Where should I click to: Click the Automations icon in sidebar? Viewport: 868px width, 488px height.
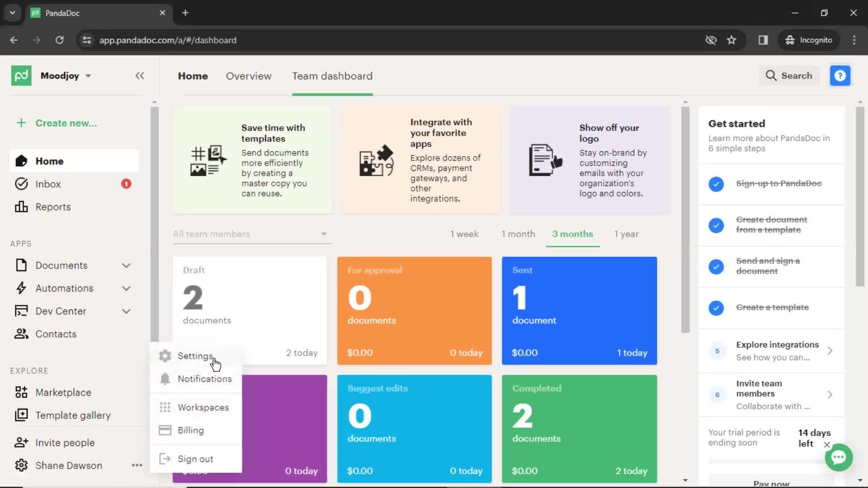click(21, 288)
